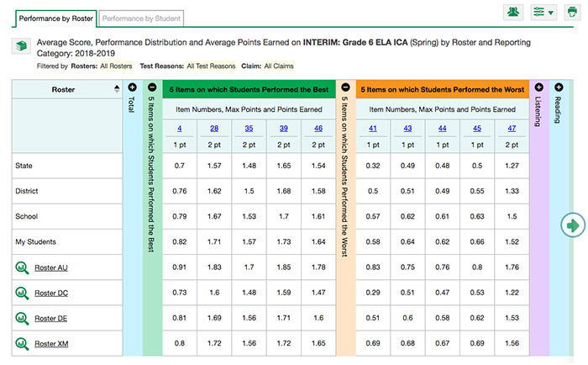Click the All Test Reasons filter value
Screen dimensions: 588x365
click(x=211, y=66)
